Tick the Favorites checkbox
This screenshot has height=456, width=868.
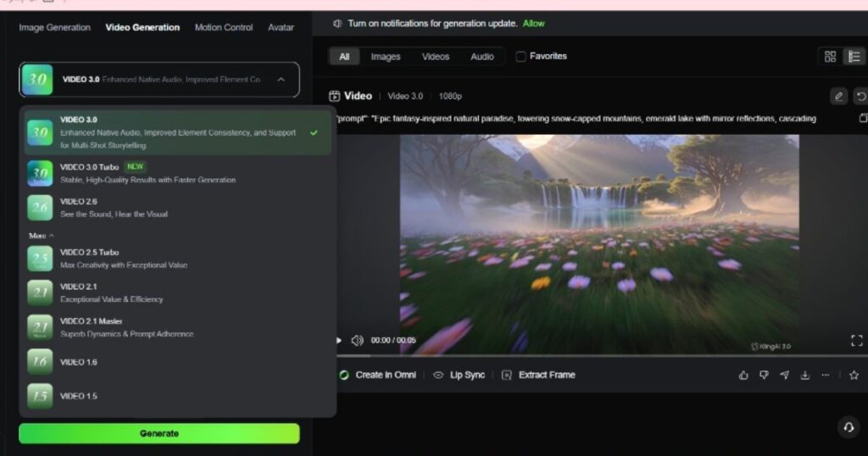[x=520, y=57]
